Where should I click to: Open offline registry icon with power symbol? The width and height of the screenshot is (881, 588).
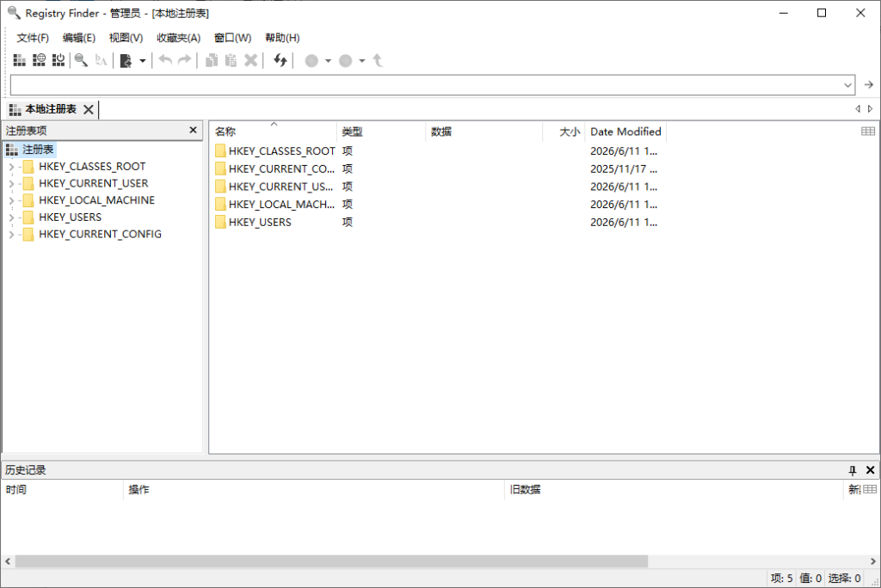pyautogui.click(x=59, y=60)
